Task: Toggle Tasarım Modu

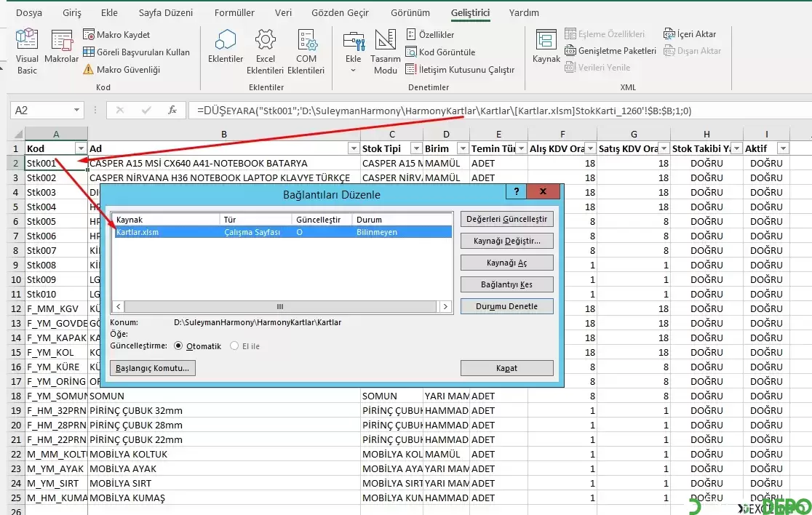Action: (x=386, y=51)
